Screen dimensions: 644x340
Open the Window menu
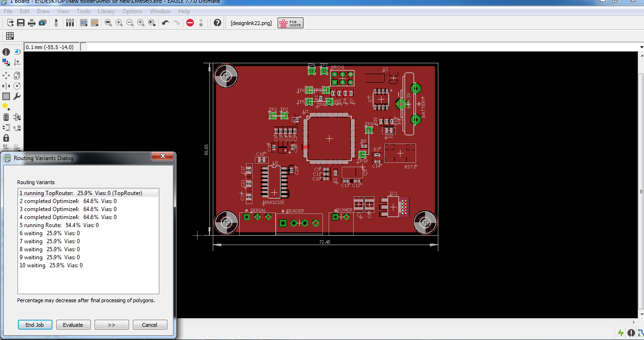click(x=160, y=11)
